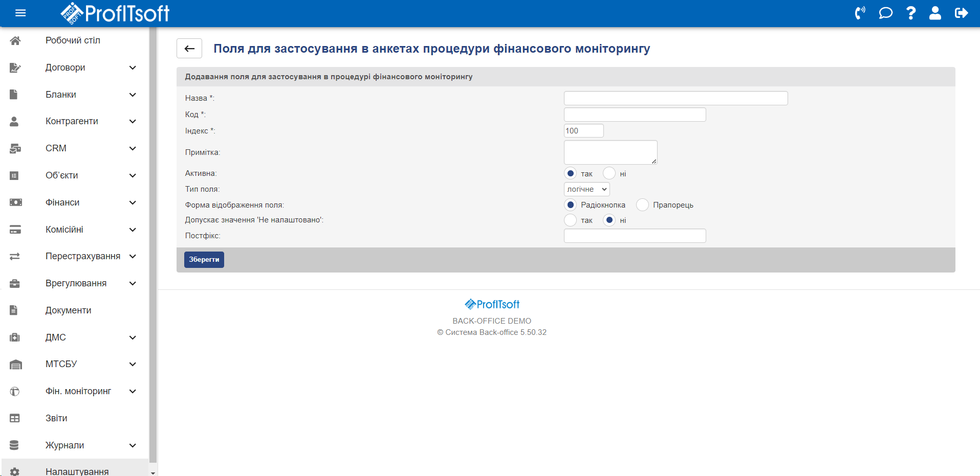980x476 pixels.
Task: Expand the Договори menu chevron
Action: click(133, 67)
